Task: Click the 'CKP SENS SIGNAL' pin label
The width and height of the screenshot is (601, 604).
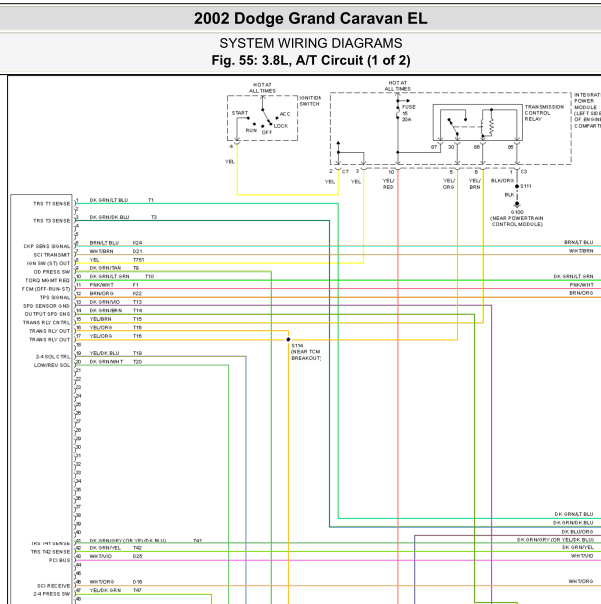Action: [47, 246]
